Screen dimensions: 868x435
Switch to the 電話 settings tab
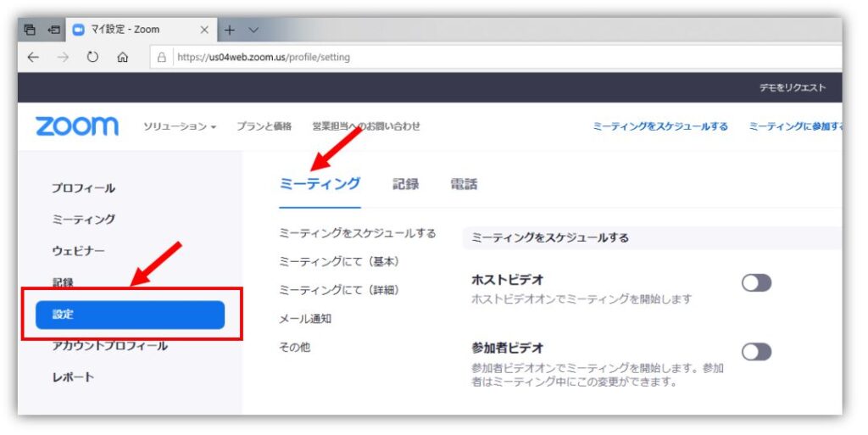click(x=464, y=184)
